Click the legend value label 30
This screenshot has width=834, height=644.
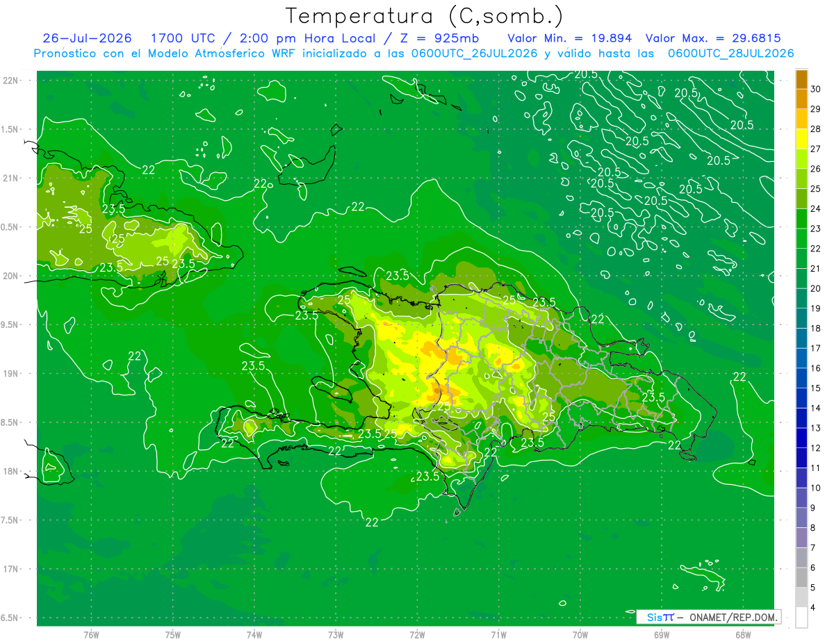point(816,89)
